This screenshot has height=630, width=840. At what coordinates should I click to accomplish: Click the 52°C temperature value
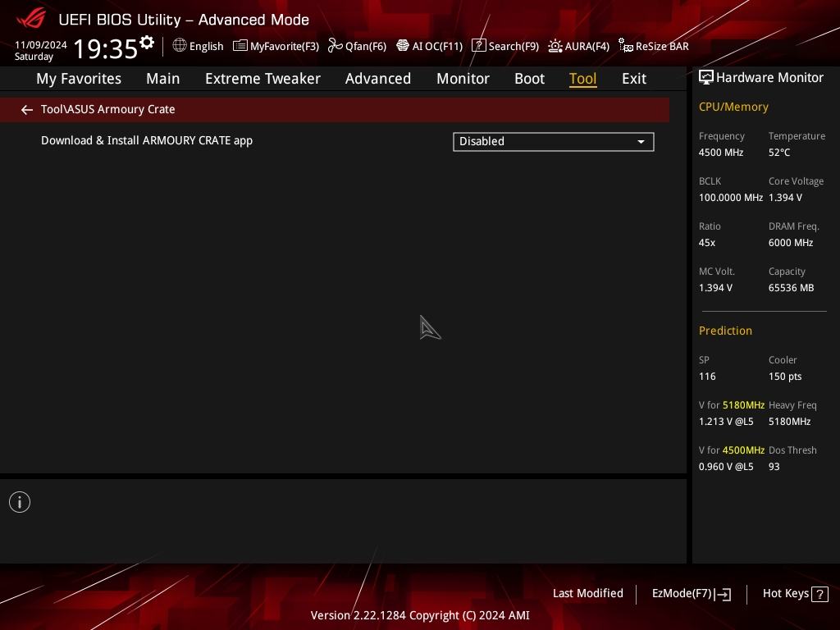[779, 153]
